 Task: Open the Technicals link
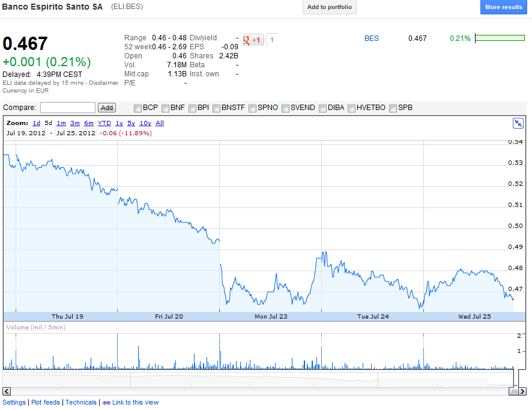(x=81, y=403)
